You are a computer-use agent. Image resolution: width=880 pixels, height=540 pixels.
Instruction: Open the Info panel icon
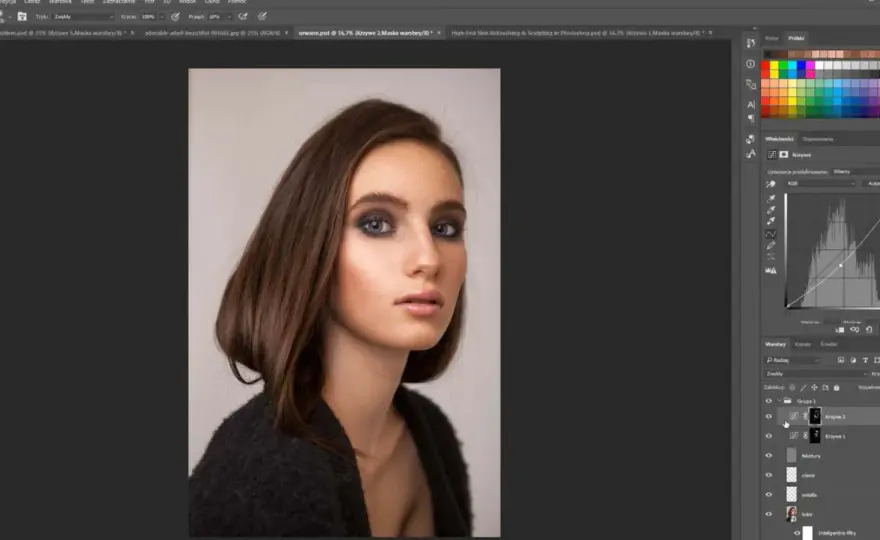[x=751, y=64]
